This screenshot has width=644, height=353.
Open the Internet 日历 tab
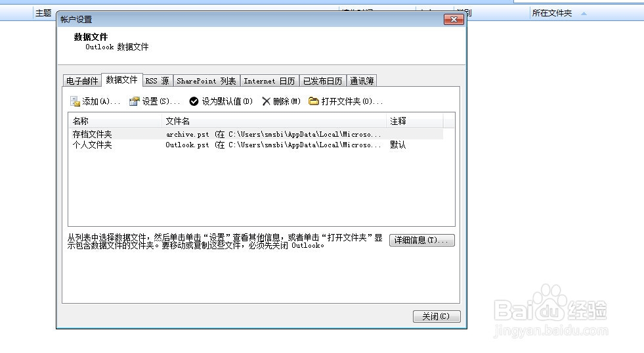click(x=269, y=81)
